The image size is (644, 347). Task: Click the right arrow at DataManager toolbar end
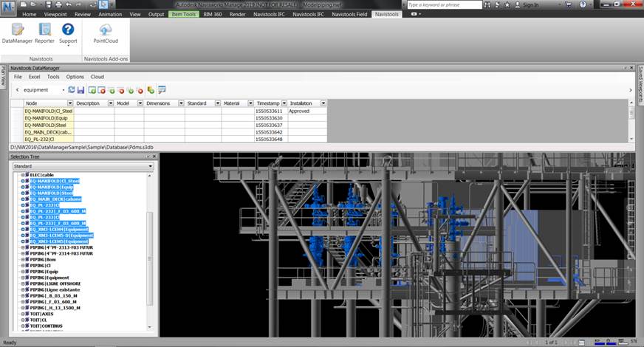tap(631, 90)
